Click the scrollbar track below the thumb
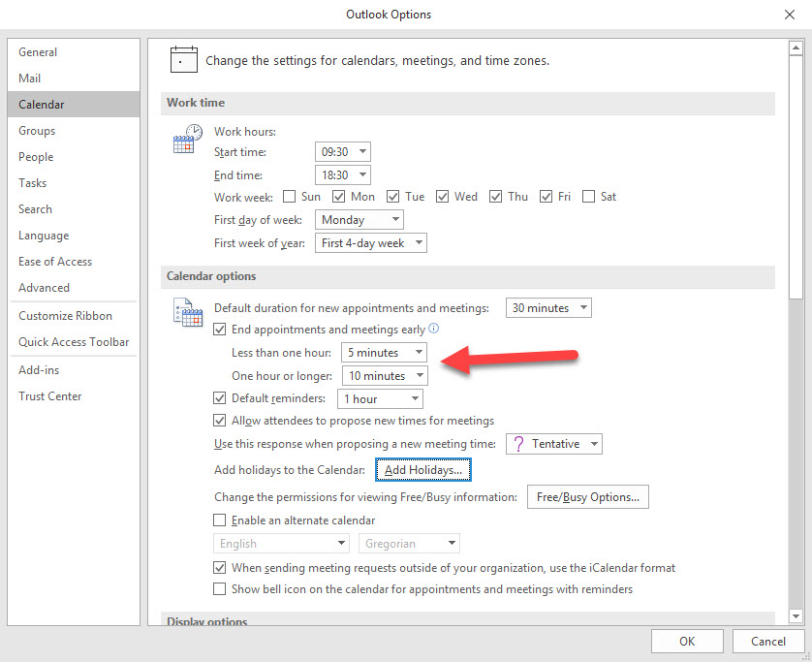This screenshot has height=662, width=812. tap(796, 454)
